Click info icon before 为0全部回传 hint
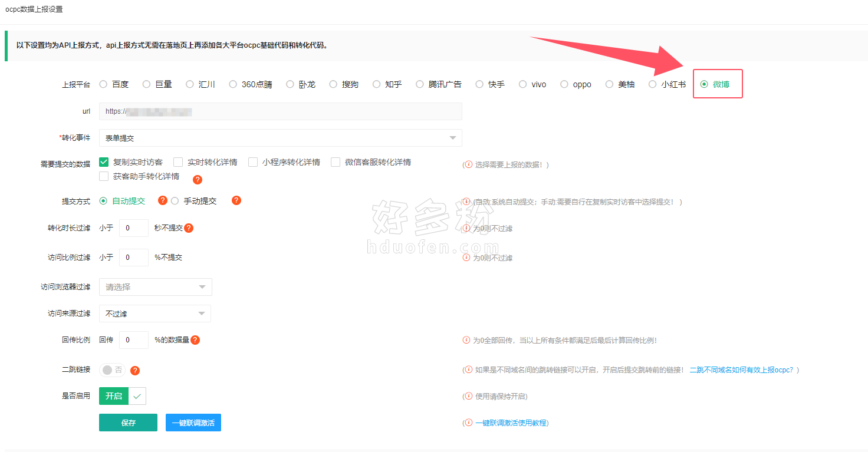 (x=466, y=340)
